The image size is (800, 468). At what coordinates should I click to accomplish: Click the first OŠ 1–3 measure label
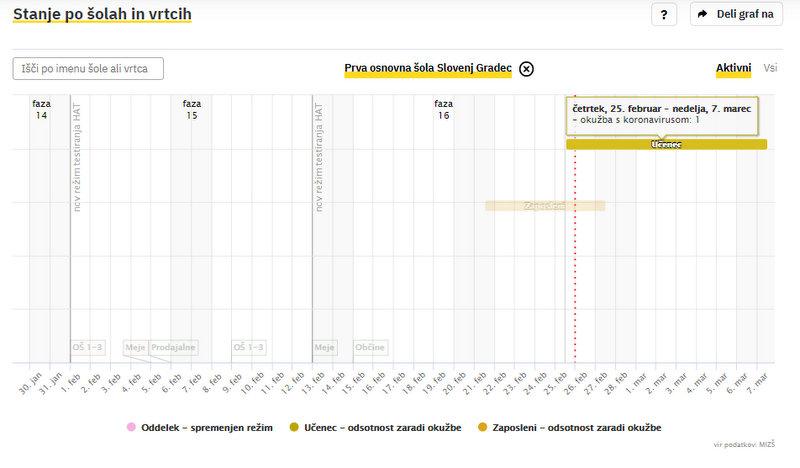(87, 347)
